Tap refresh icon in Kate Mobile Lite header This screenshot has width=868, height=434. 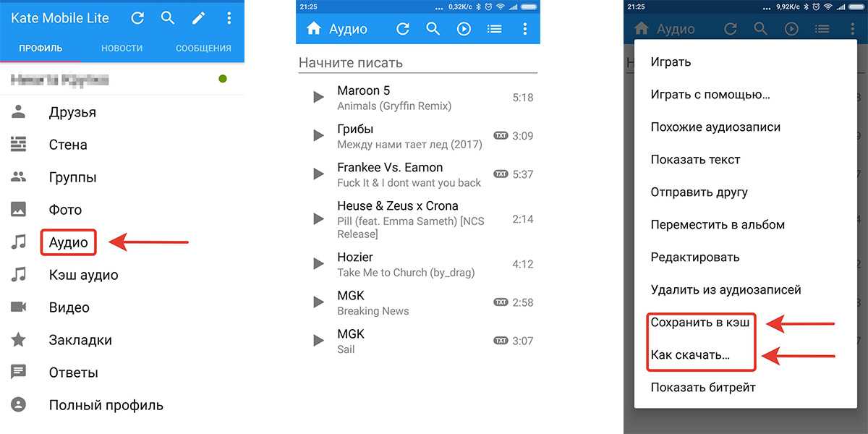tap(136, 18)
